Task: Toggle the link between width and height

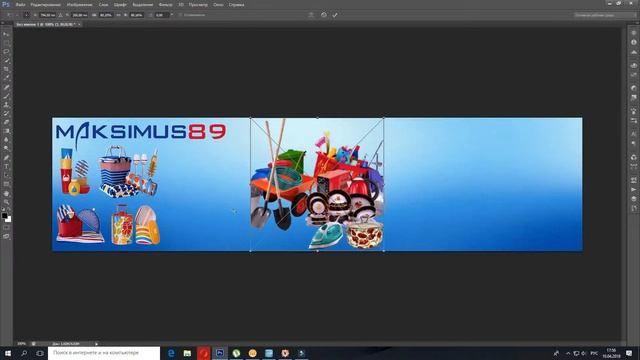Action: click(x=119, y=15)
